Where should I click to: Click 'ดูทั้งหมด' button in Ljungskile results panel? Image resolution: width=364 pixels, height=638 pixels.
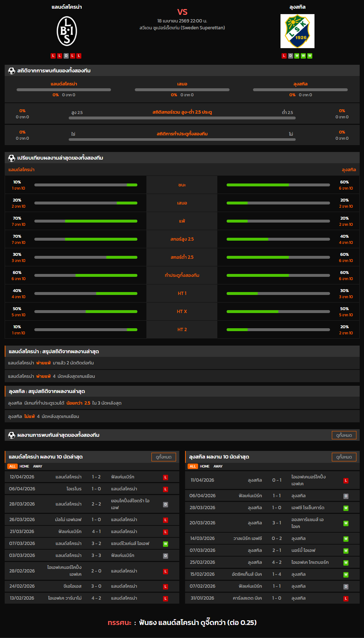344,457
